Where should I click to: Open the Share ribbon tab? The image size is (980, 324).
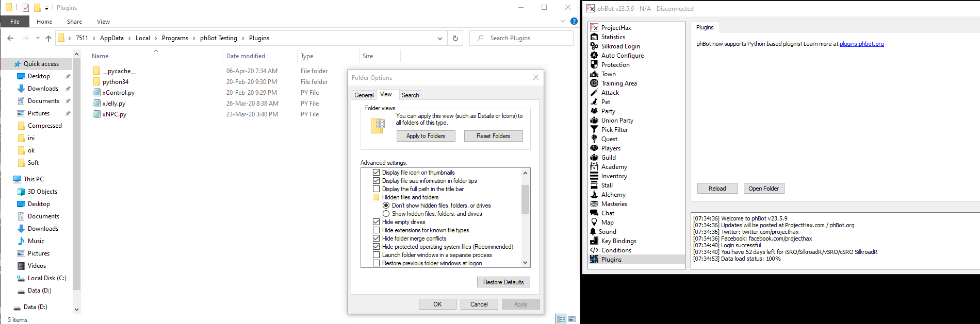click(x=74, y=22)
